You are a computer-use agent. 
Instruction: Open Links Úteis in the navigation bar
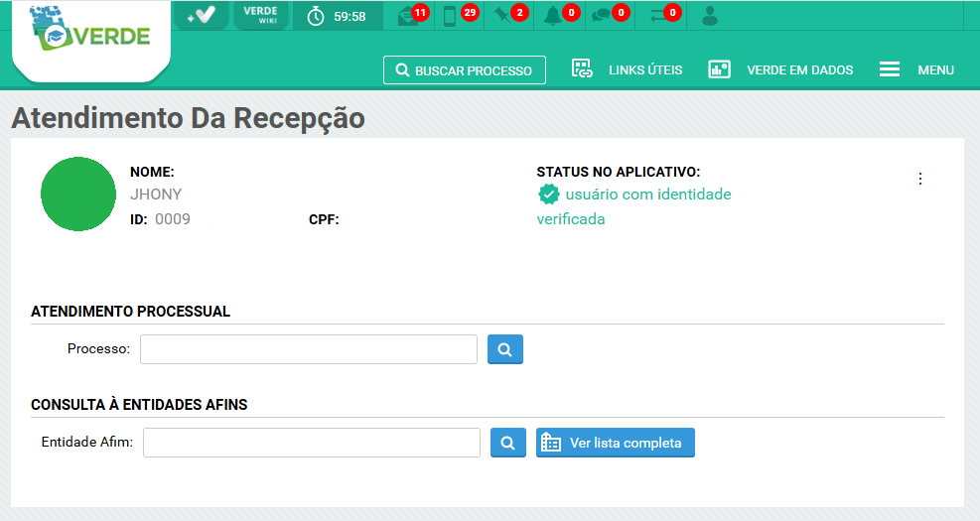pos(628,69)
